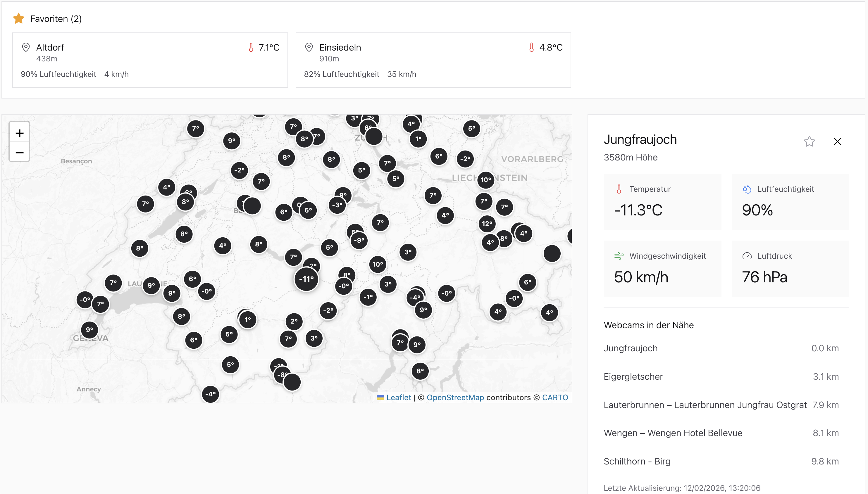Open the CARTO attribution link
Screen dimensions: 868x494
pyautogui.click(x=555, y=397)
